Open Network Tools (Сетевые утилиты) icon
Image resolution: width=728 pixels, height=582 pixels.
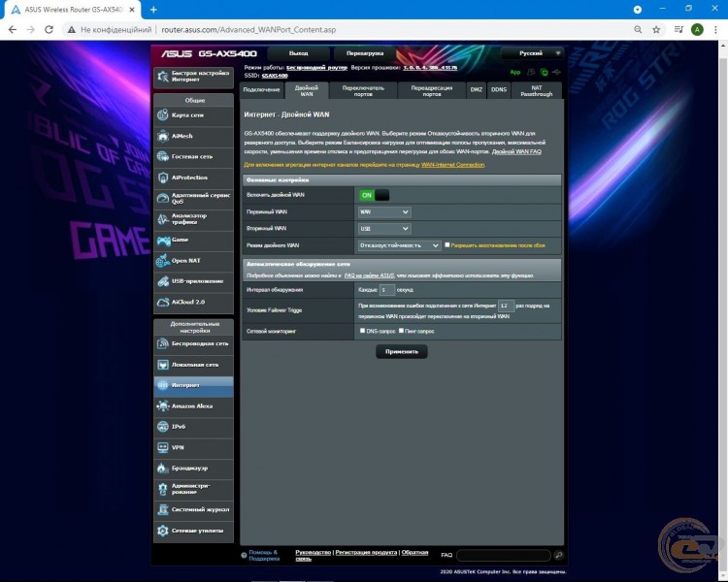(x=162, y=530)
